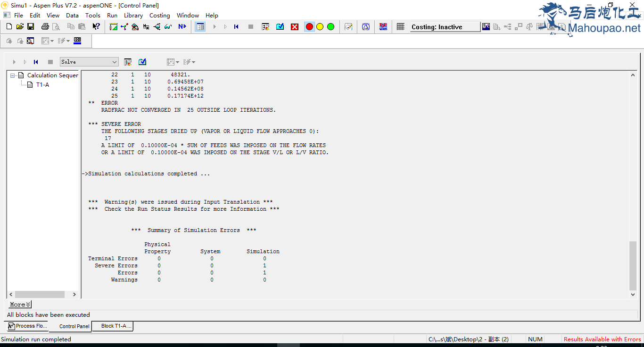Reinitialize from the Control Panel toolbar
Viewport: 644px width, 347px height.
coord(36,62)
